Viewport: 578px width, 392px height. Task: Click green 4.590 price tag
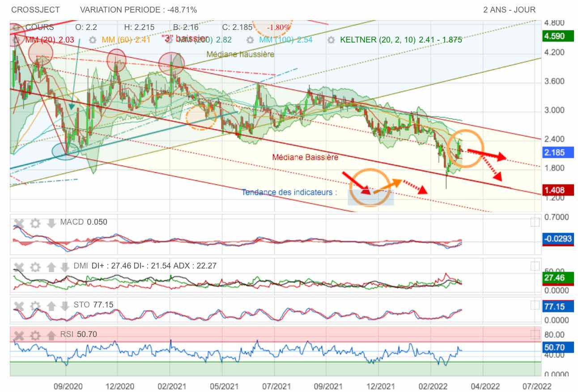point(557,36)
